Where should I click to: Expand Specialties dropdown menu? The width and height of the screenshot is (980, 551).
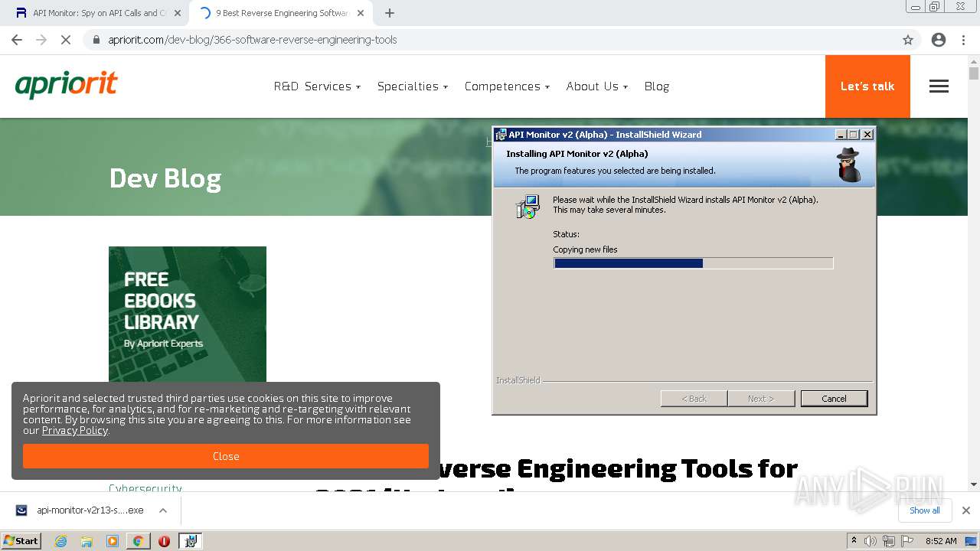coord(413,86)
